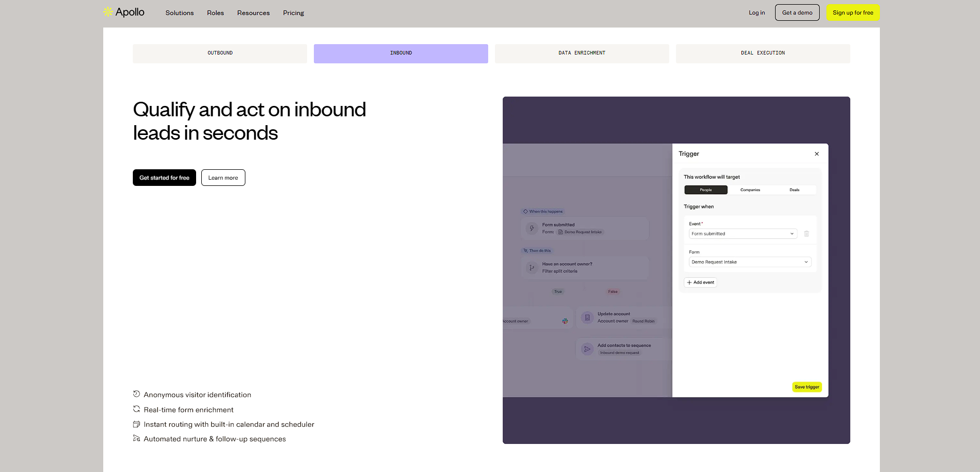The height and width of the screenshot is (472, 980).
Task: Click the document icon beside Demo Request Intake
Action: click(561, 232)
